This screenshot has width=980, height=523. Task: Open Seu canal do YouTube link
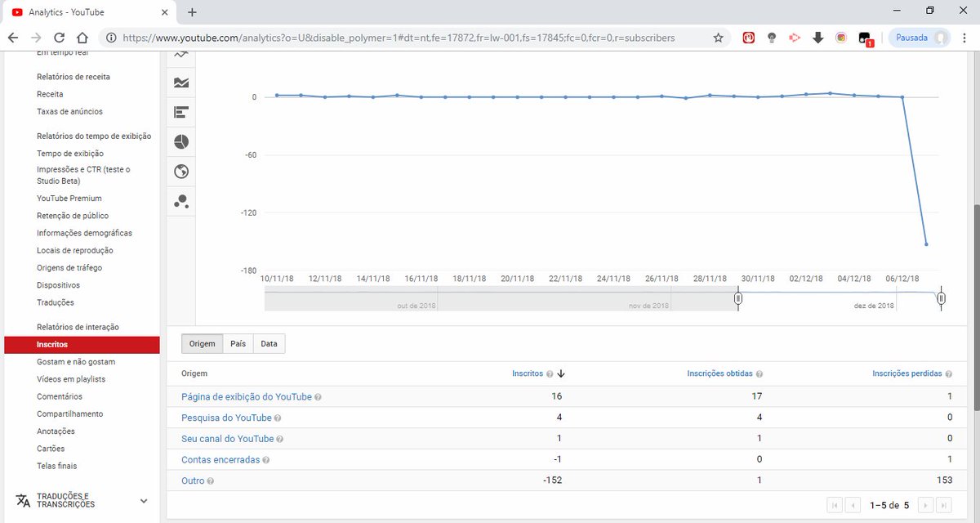[228, 439]
